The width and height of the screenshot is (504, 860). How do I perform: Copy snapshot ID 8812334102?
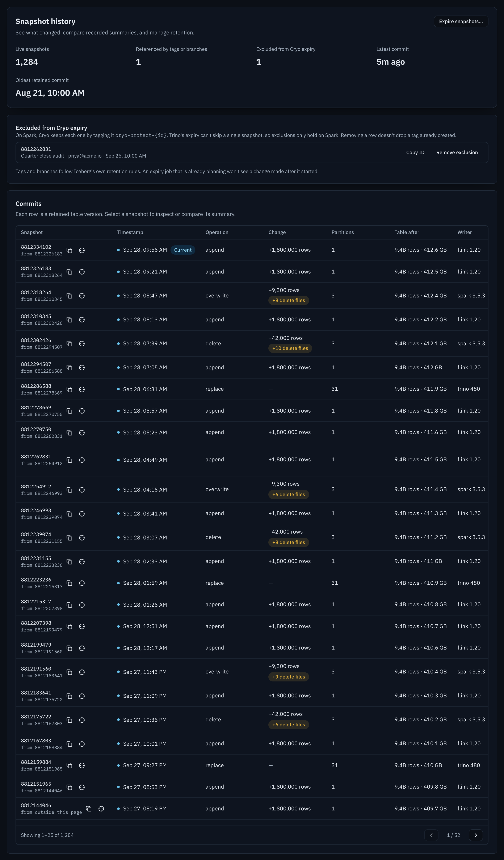(x=69, y=250)
